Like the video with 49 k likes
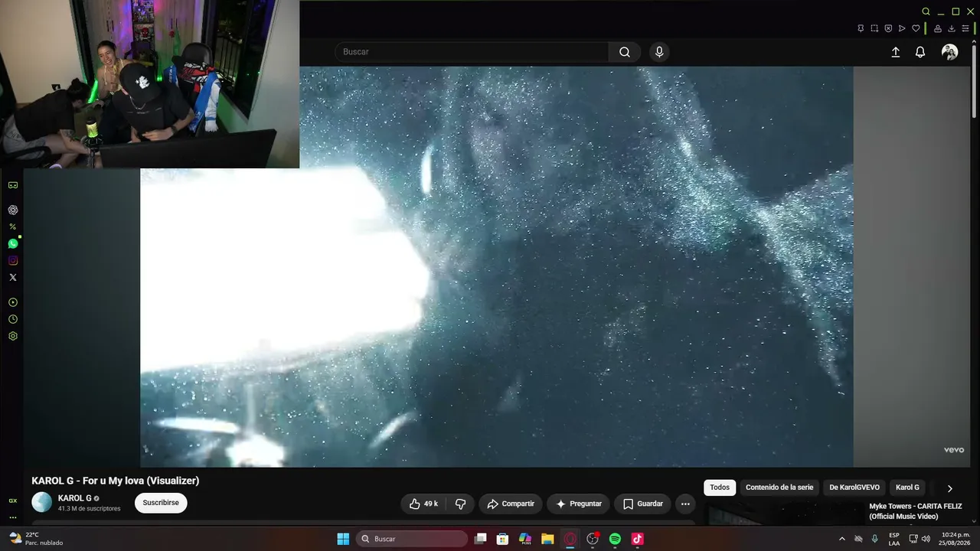980x551 pixels. [x=423, y=504]
